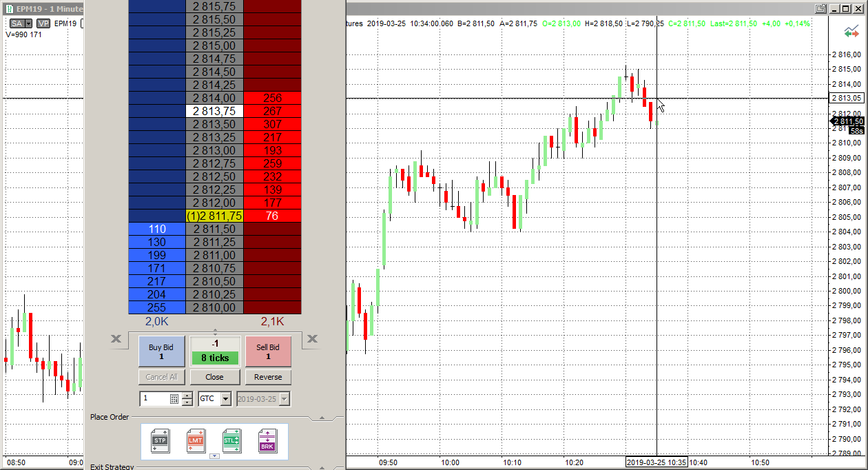868x470 pixels.
Task: Click the EPM19 symbol label in toolbar
Action: click(65, 23)
